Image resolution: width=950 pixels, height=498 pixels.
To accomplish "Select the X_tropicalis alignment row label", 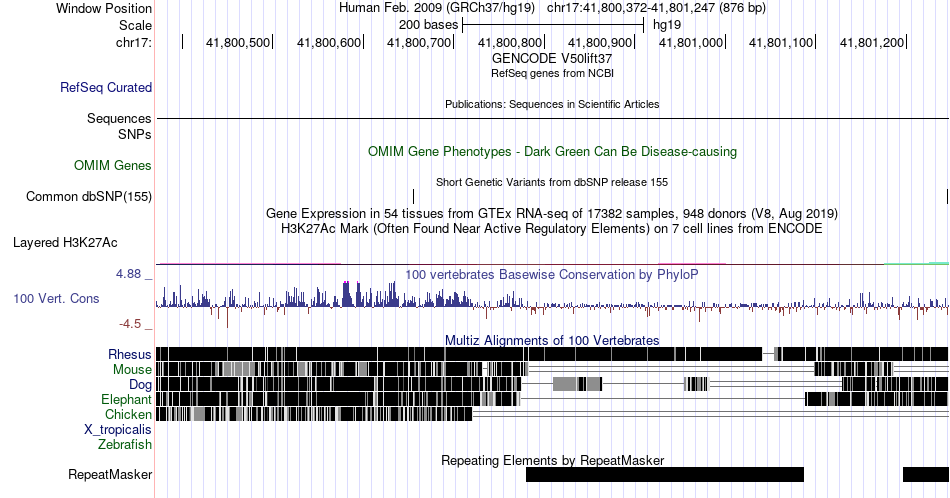I will (118, 430).
